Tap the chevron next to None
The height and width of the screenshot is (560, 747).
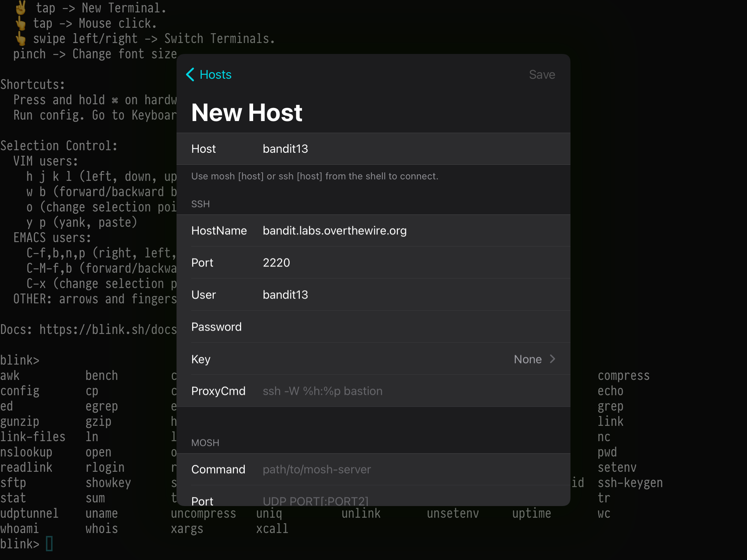553,359
